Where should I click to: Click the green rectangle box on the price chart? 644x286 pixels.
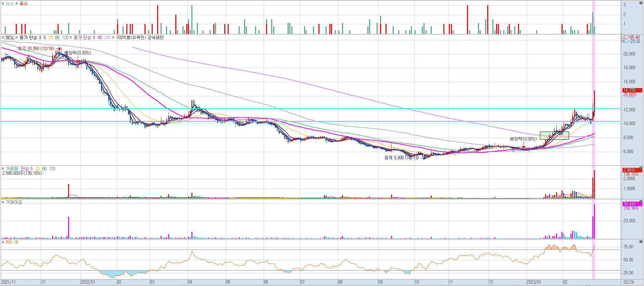pyautogui.click(x=554, y=136)
